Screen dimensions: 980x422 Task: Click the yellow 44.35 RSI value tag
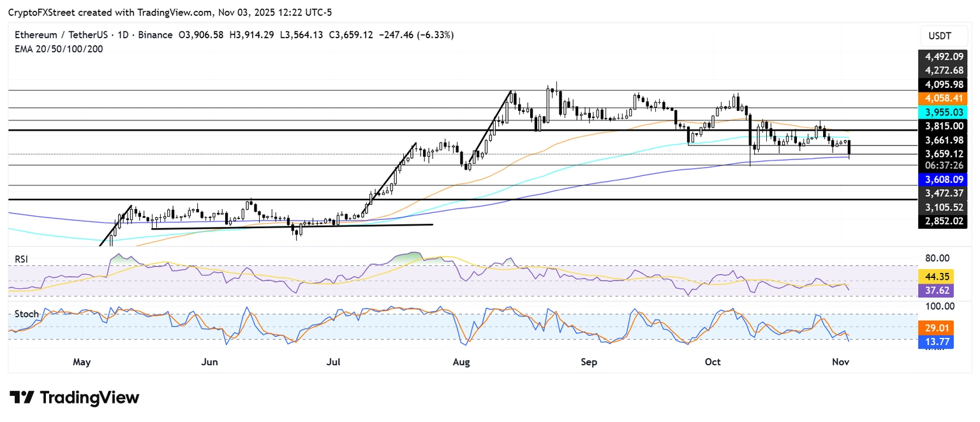[x=935, y=277]
